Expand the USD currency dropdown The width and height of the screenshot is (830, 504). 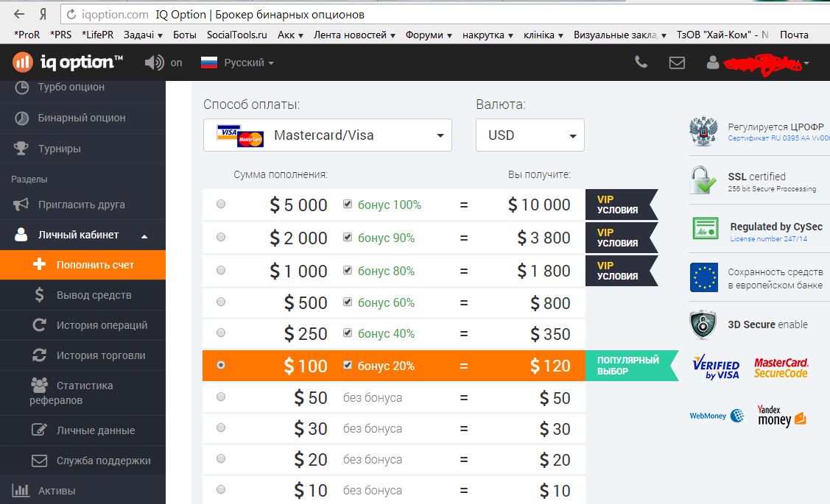(x=530, y=135)
